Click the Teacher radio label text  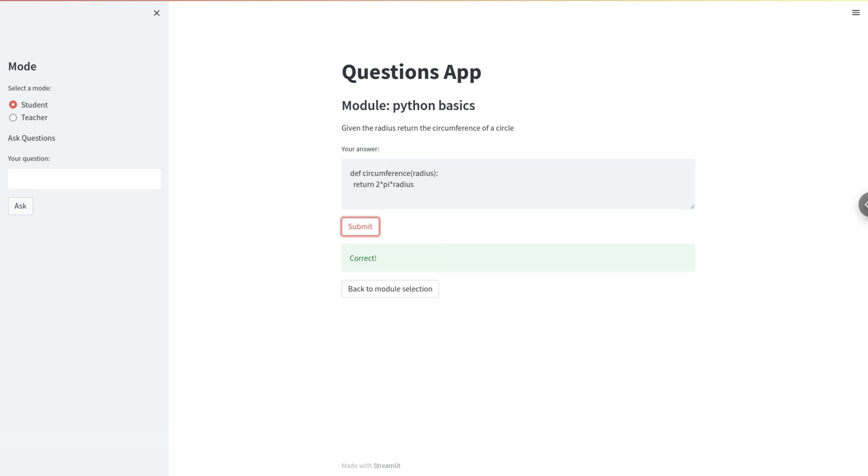34,118
